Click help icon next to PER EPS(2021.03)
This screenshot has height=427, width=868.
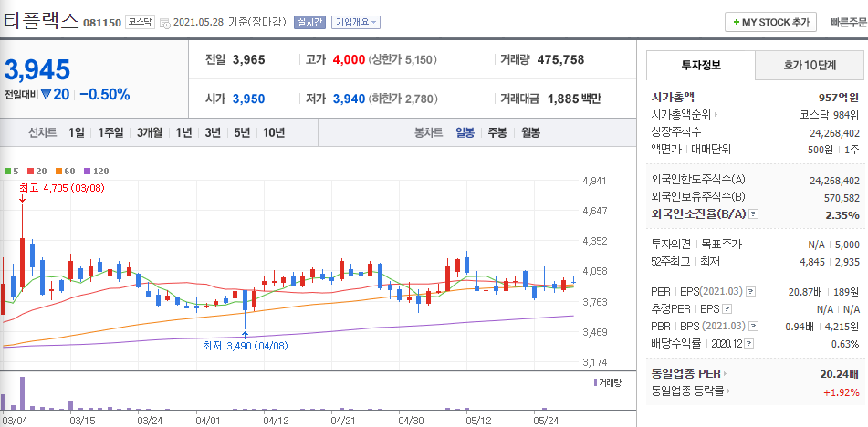(750, 291)
